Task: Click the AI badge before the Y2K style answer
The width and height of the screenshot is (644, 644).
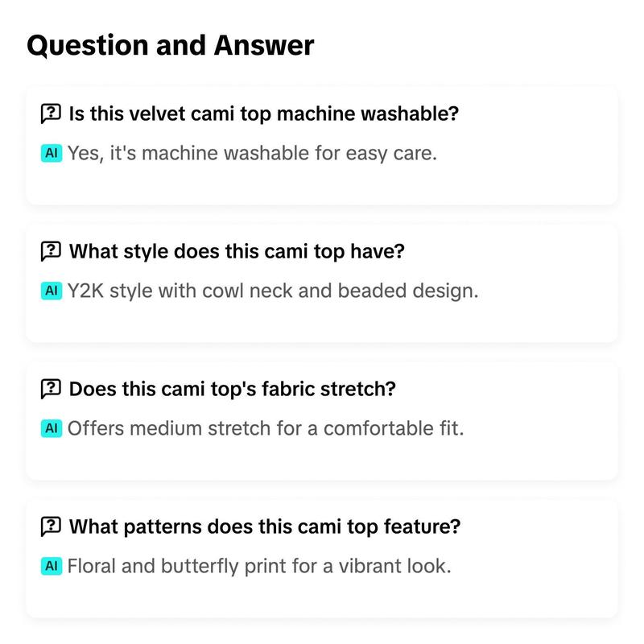Action: pyautogui.click(x=52, y=291)
